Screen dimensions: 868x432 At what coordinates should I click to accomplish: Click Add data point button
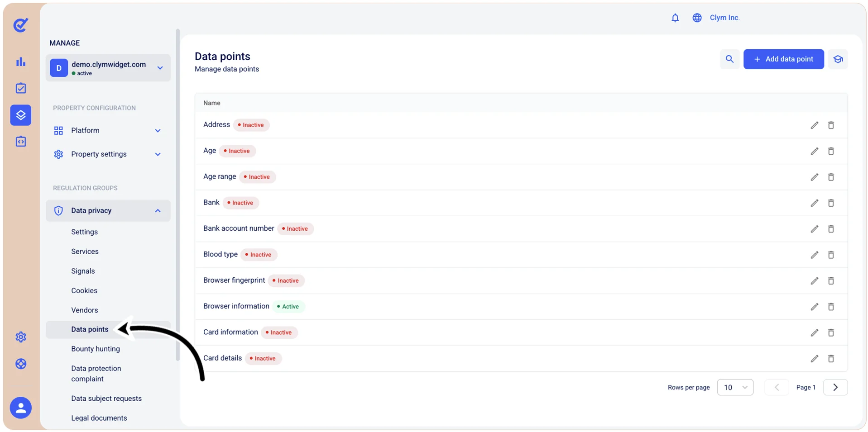(783, 59)
